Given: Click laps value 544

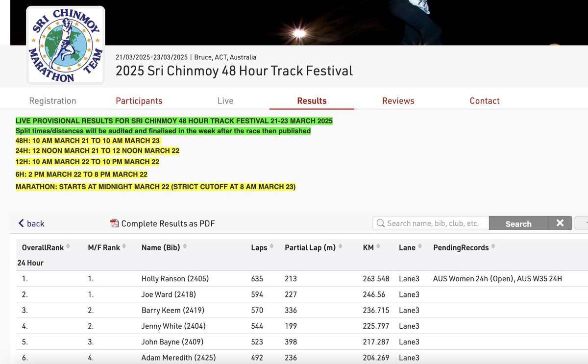Looking at the screenshot, I should 257,326.
